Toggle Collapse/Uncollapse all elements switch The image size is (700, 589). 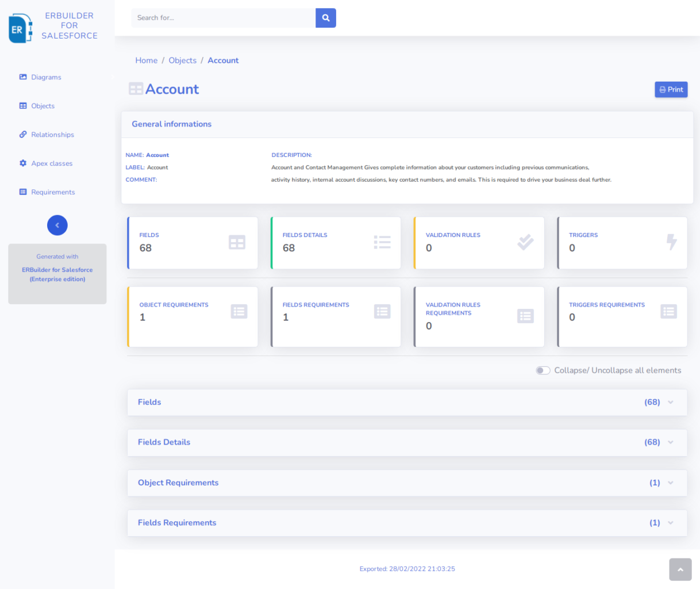tap(543, 370)
